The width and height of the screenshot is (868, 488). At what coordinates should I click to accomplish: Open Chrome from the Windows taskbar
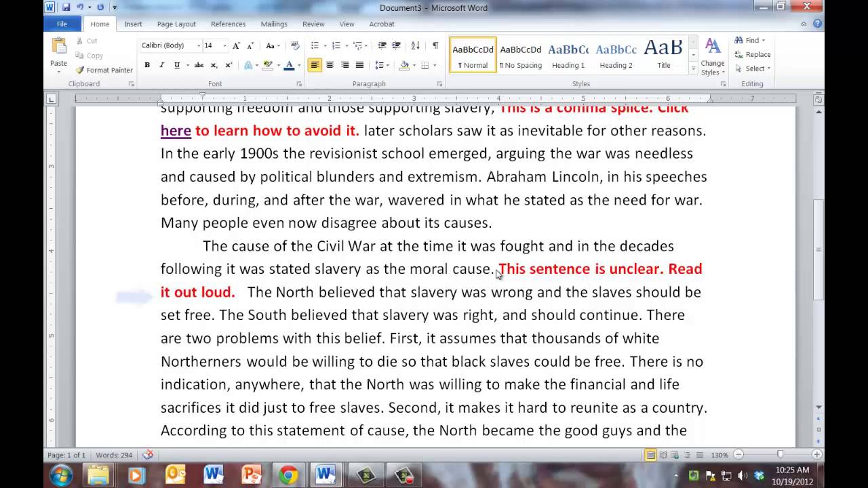288,475
